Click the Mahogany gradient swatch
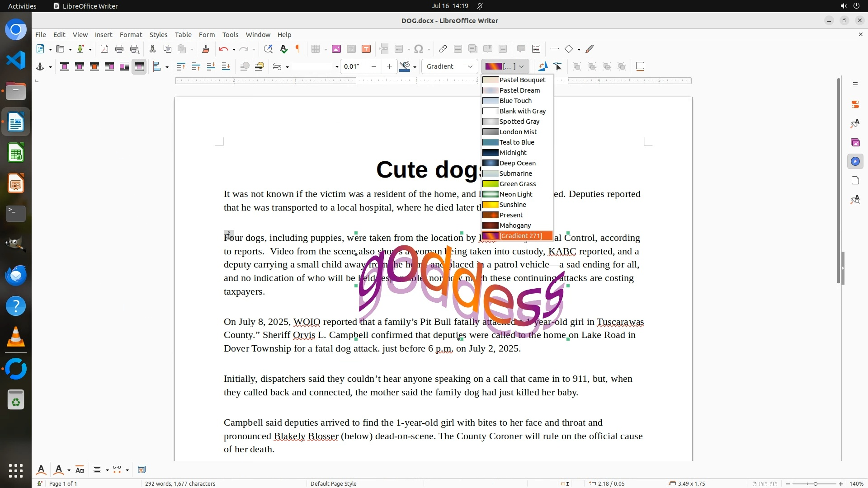The height and width of the screenshot is (488, 868). click(x=491, y=225)
